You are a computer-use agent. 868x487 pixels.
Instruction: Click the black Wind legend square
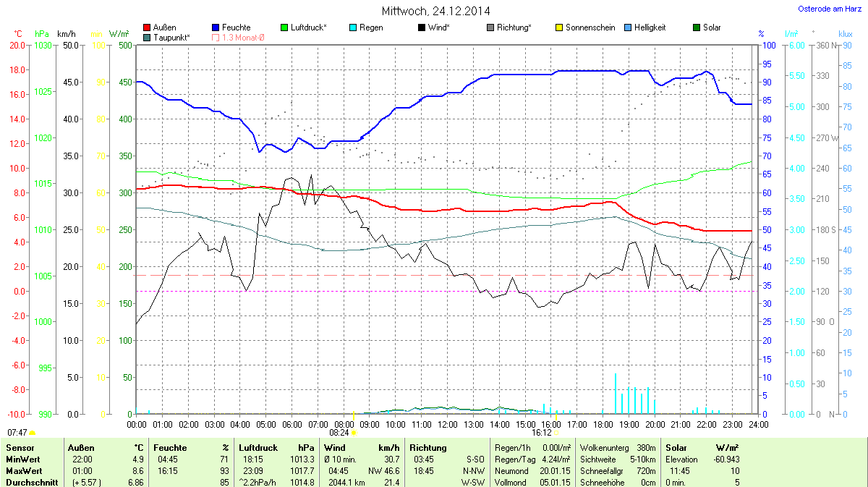click(x=422, y=27)
